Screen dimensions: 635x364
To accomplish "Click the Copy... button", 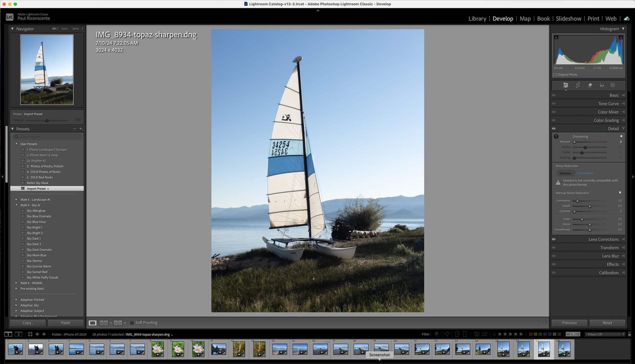I will pos(28,323).
